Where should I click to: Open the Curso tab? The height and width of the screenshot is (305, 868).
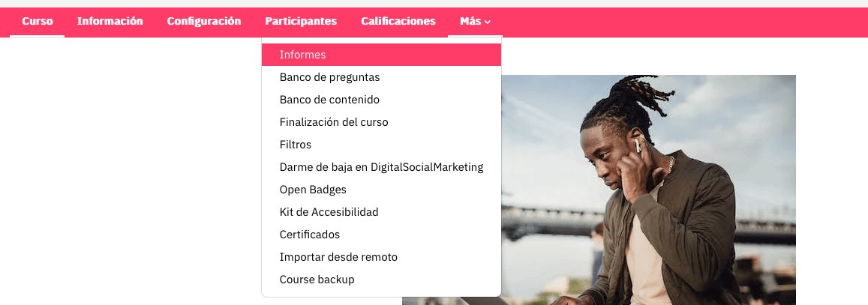point(37,22)
